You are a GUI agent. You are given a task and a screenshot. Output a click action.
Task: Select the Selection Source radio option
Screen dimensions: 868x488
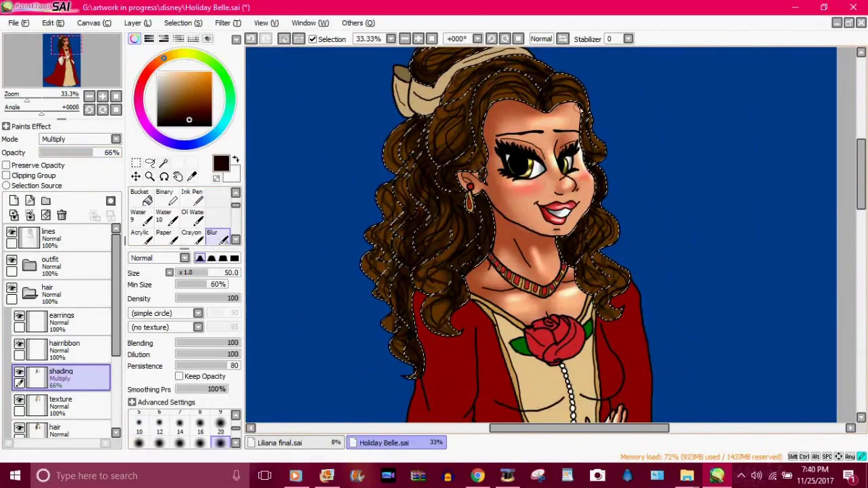tap(6, 186)
